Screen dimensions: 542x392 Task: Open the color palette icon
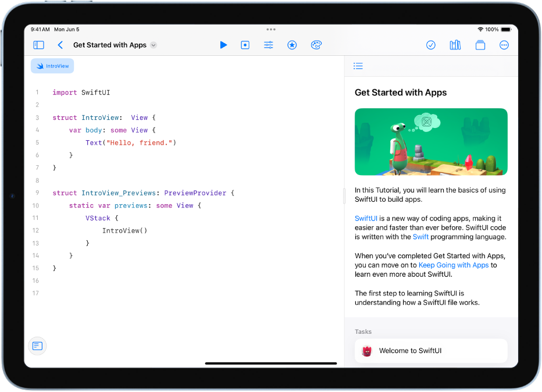[316, 45]
